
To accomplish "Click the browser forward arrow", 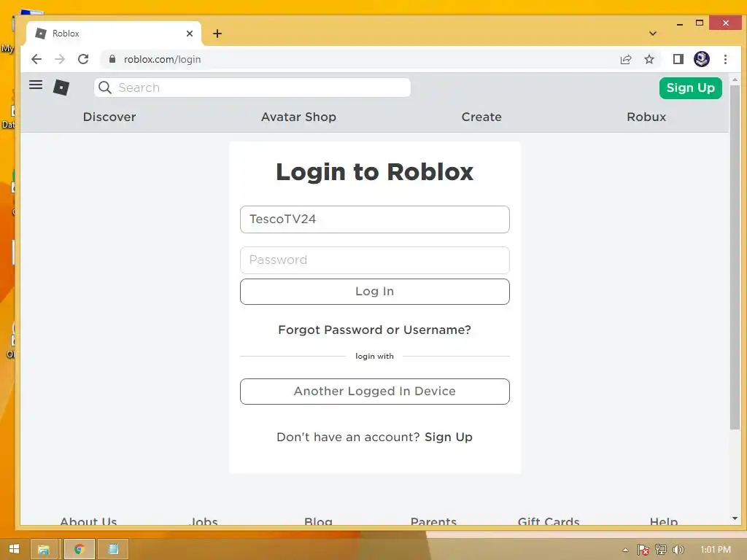I will tap(60, 59).
